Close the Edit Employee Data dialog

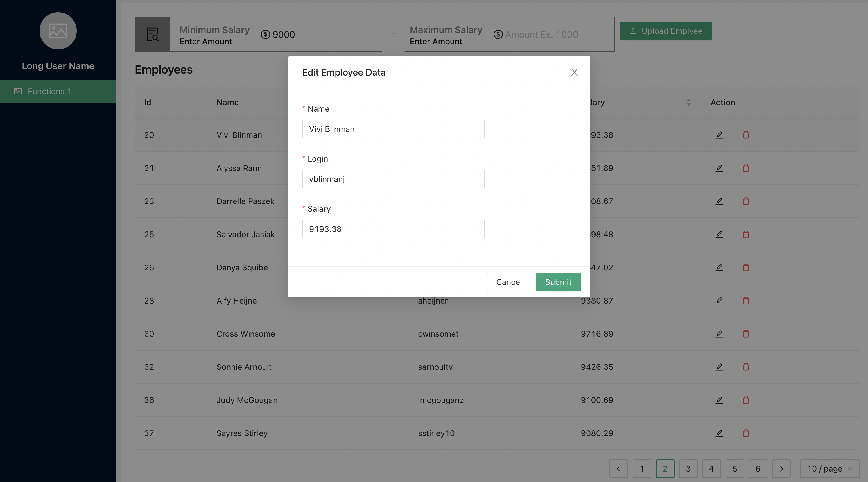point(575,72)
